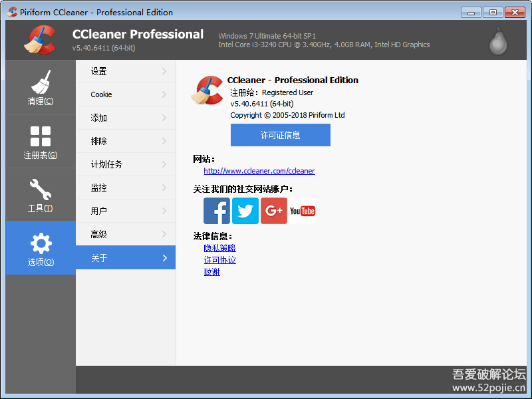This screenshot has width=532, height=399.
Task: Open the 设置 settings menu item
Action: 126,71
